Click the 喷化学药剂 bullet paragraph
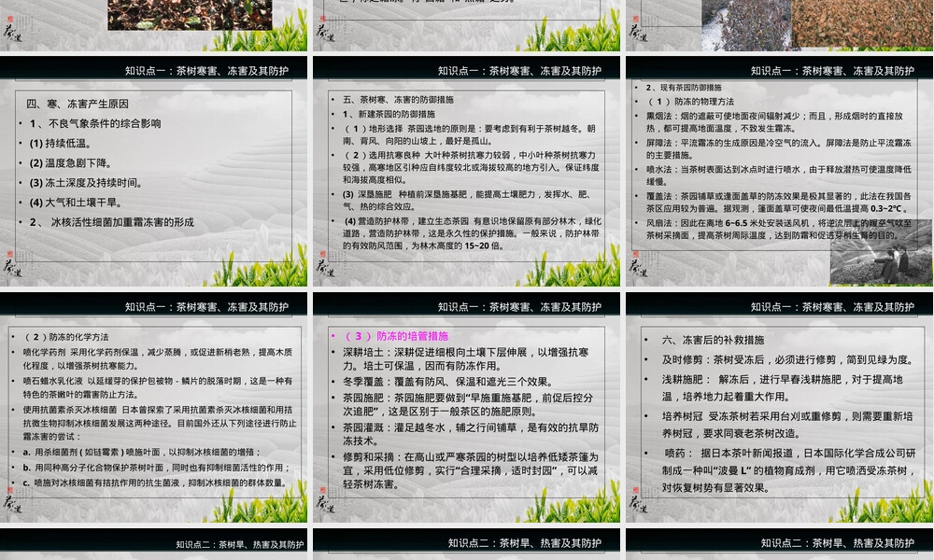This screenshot has width=934, height=560. pos(157,358)
